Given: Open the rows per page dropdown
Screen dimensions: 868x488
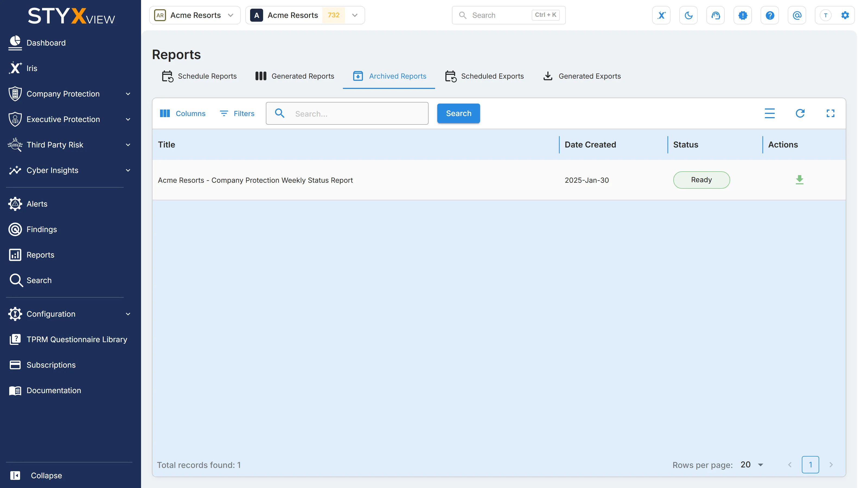Looking at the screenshot, I should pos(752,465).
